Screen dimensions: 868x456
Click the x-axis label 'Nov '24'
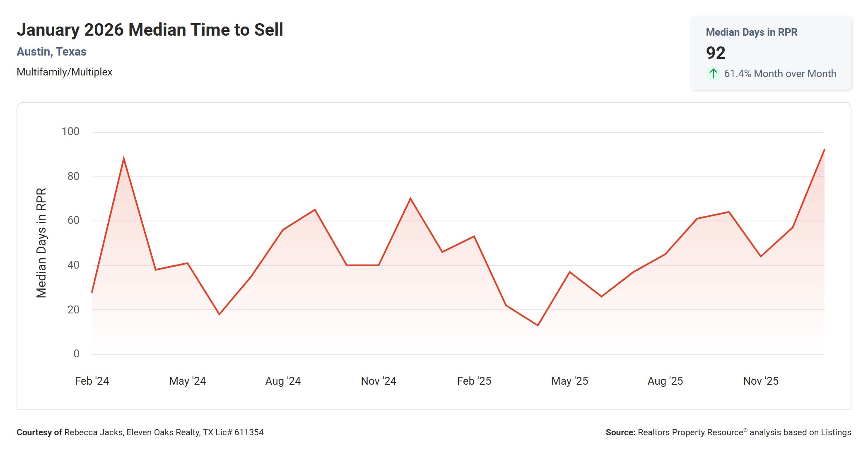pos(379,381)
